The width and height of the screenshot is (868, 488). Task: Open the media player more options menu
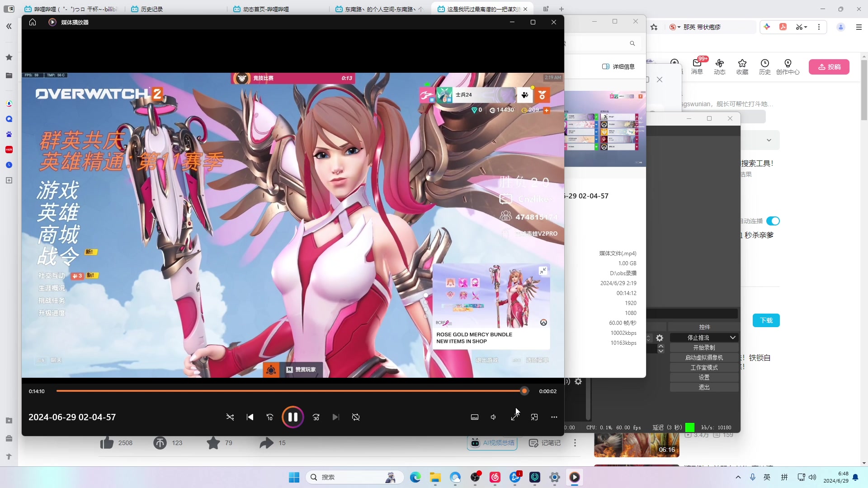pyautogui.click(x=554, y=417)
